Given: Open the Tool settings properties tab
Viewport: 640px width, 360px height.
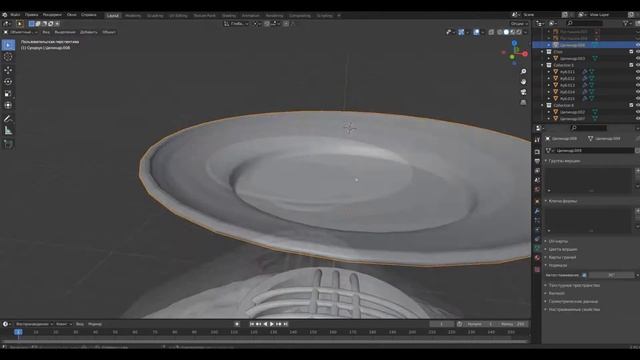Looking at the screenshot, I should coord(537,140).
